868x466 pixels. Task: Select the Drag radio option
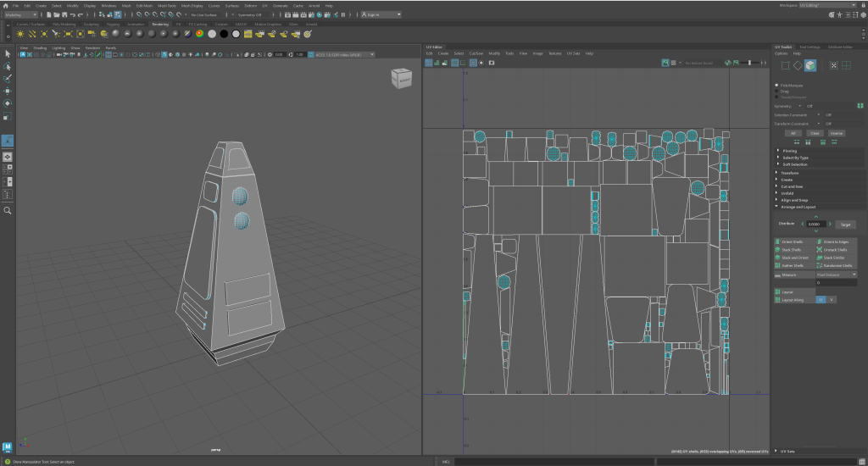(x=776, y=92)
